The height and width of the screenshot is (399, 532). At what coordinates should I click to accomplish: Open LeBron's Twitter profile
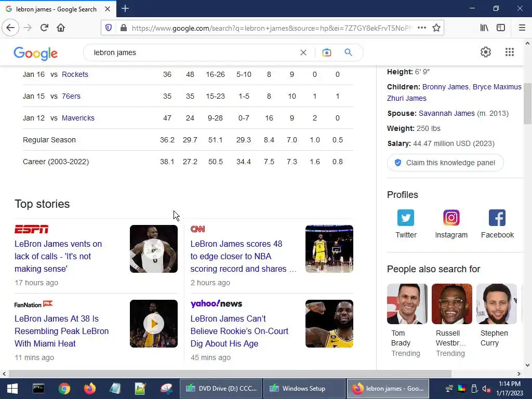[x=406, y=224]
